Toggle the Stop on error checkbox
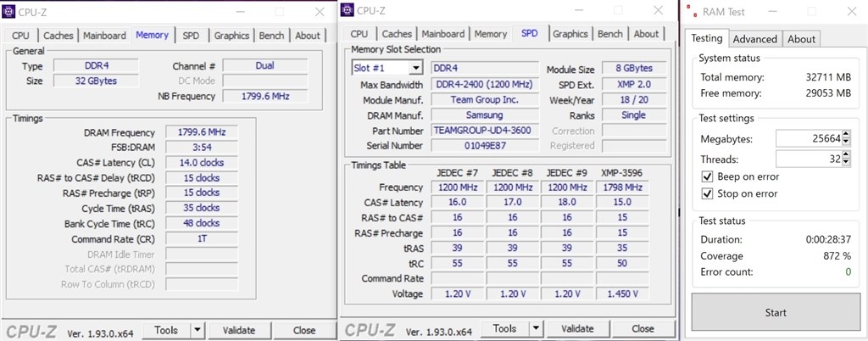This screenshot has width=868, height=341. (x=707, y=193)
